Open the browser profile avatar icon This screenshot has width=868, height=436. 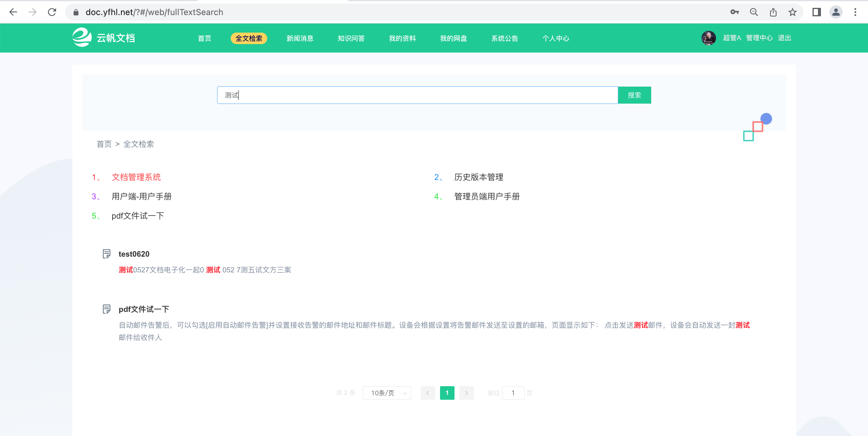coord(836,12)
